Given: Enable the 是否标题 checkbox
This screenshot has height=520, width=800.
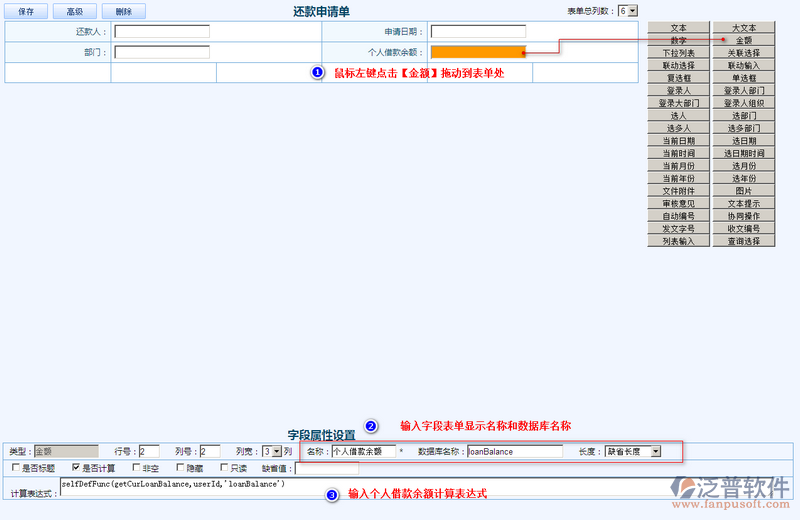Looking at the screenshot, I should [x=15, y=467].
